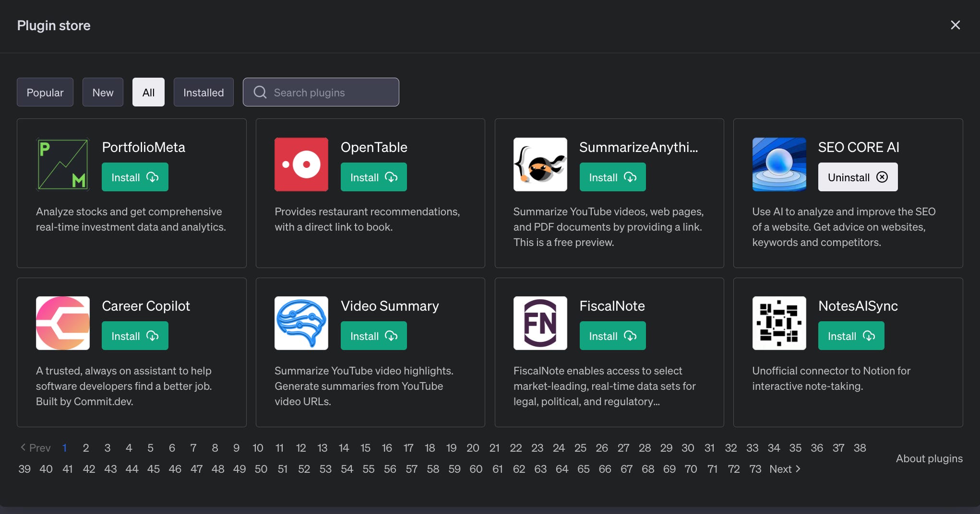Click the NotesAISync plugin title
This screenshot has height=514, width=980.
pos(858,306)
